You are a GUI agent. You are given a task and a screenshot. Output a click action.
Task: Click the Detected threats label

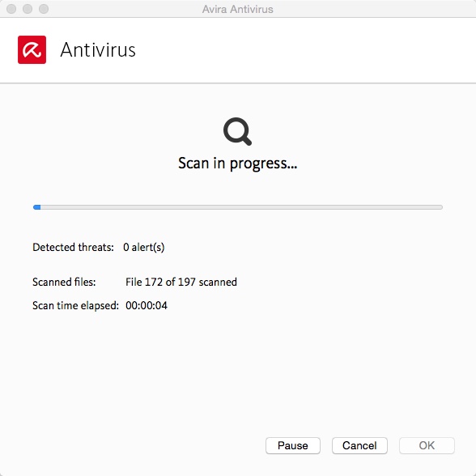73,248
